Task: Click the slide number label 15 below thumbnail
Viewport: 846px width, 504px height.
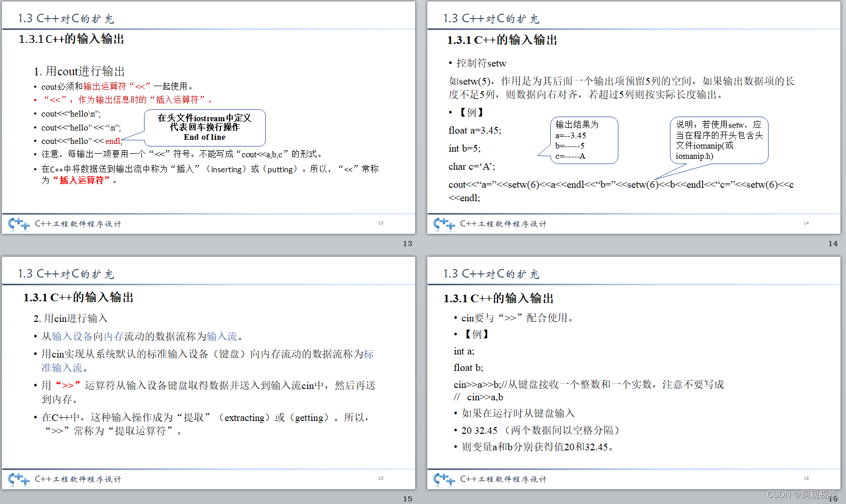Action: (x=408, y=499)
